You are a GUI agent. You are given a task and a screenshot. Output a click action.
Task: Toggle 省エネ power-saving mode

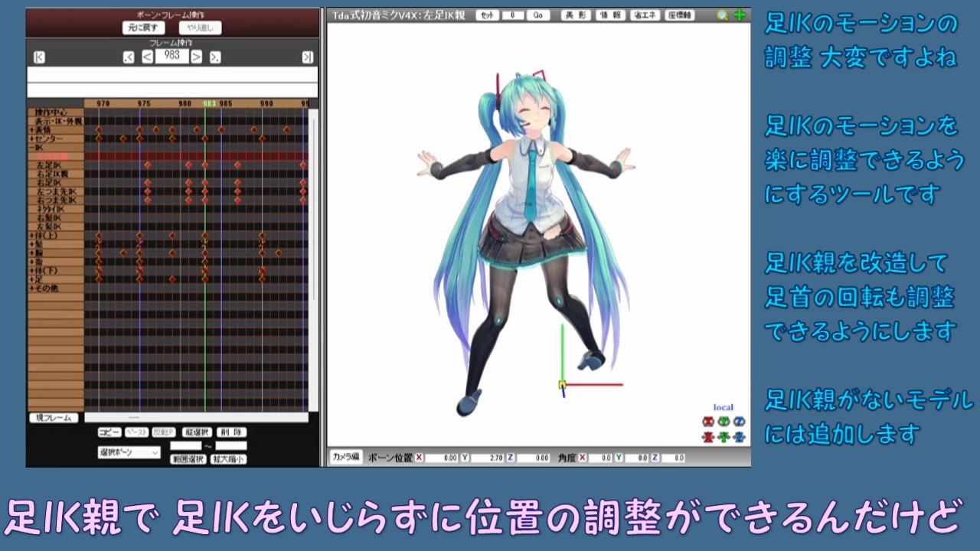point(645,15)
